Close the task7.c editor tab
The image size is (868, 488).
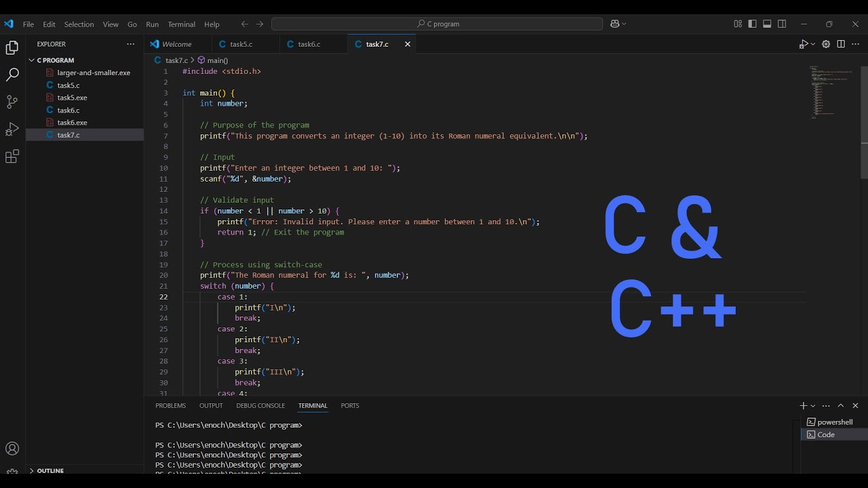pyautogui.click(x=408, y=44)
